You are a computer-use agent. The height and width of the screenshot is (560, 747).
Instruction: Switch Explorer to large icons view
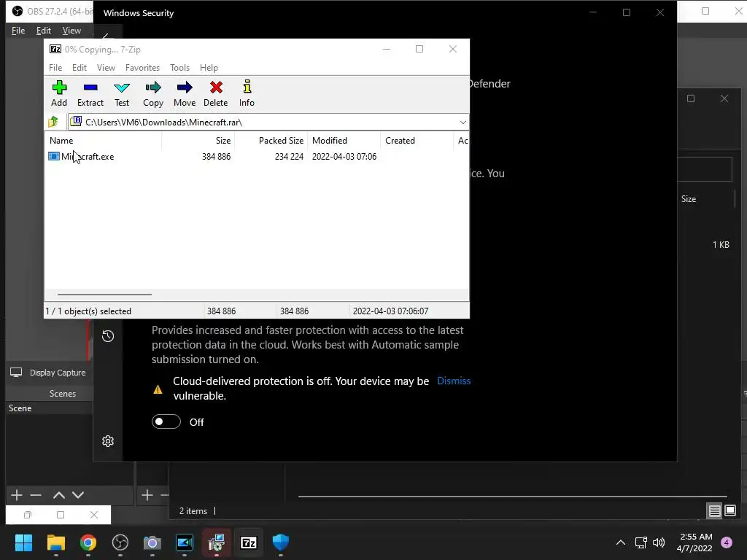(730, 511)
